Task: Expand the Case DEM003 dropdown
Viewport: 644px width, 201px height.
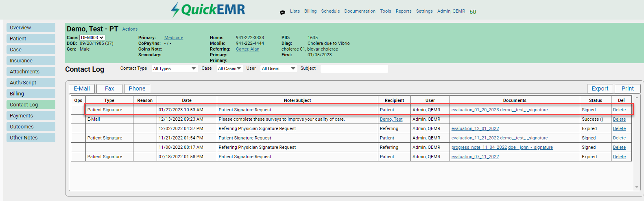Action: (92, 38)
